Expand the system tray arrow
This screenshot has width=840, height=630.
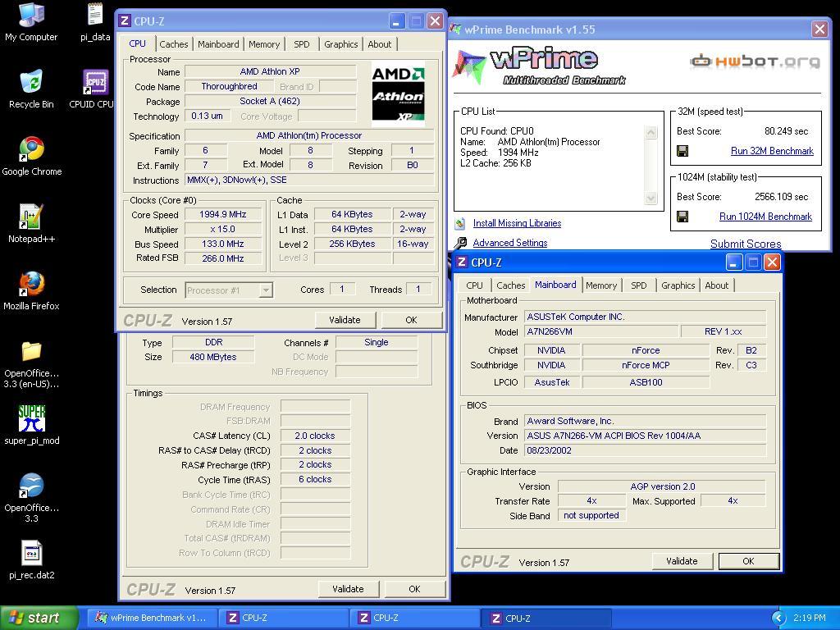tap(778, 618)
